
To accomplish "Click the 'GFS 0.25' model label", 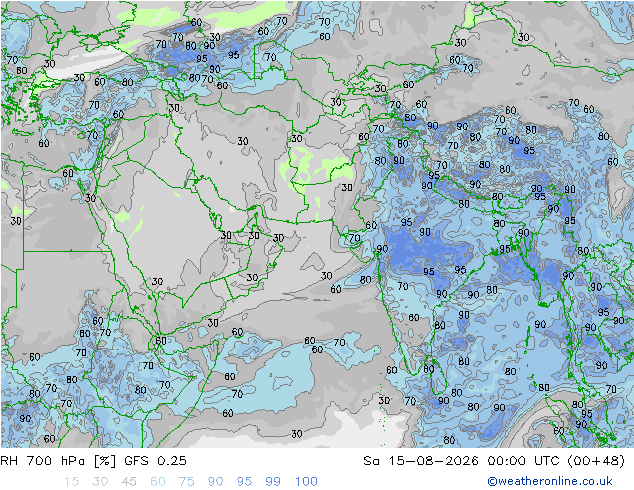I will [x=155, y=460].
